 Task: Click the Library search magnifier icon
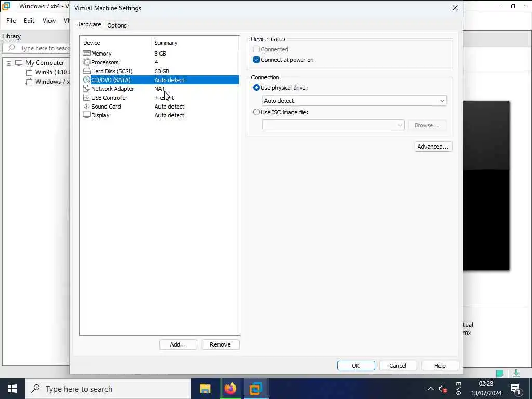[11, 48]
